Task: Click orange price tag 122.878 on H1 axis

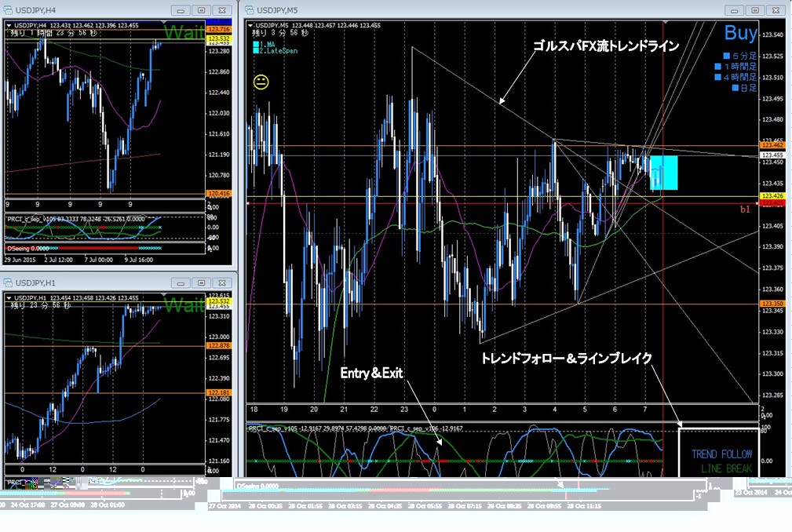Action: [x=219, y=346]
